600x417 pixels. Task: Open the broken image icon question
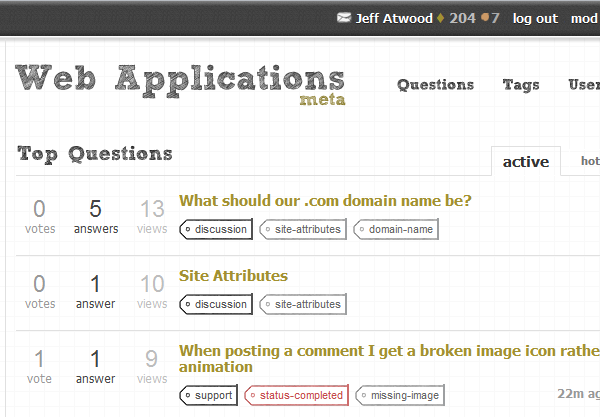(x=389, y=358)
